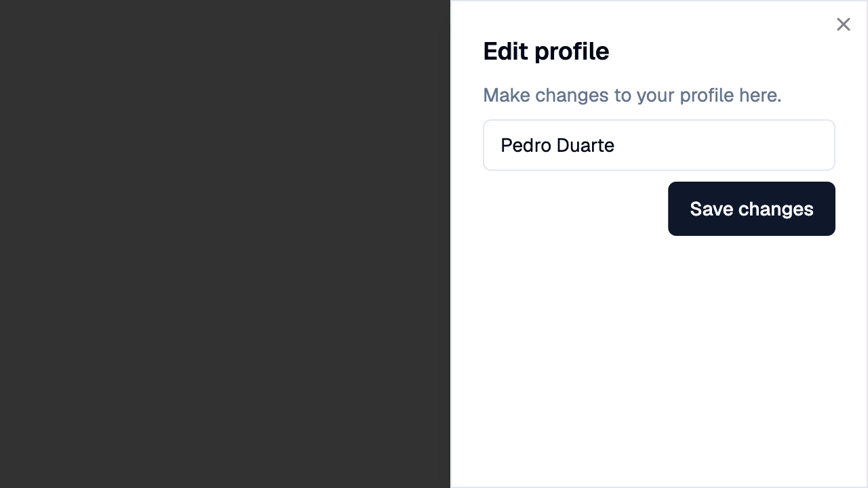Click the Edit profile heading
The width and height of the screenshot is (868, 488).
[546, 52]
